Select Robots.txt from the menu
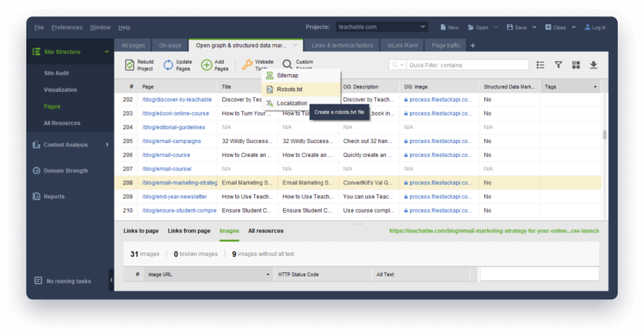The width and height of the screenshot is (644, 336). pyautogui.click(x=301, y=89)
